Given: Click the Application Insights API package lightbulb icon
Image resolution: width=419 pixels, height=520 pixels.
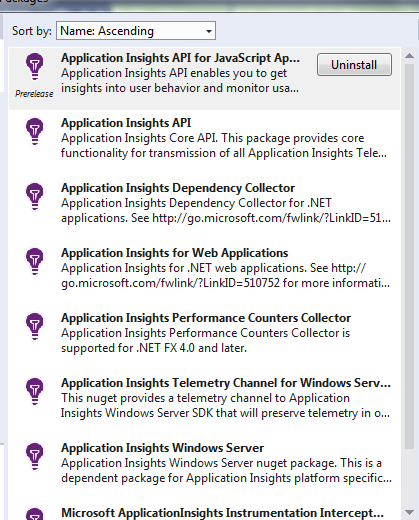Looking at the screenshot, I should tap(35, 132).
